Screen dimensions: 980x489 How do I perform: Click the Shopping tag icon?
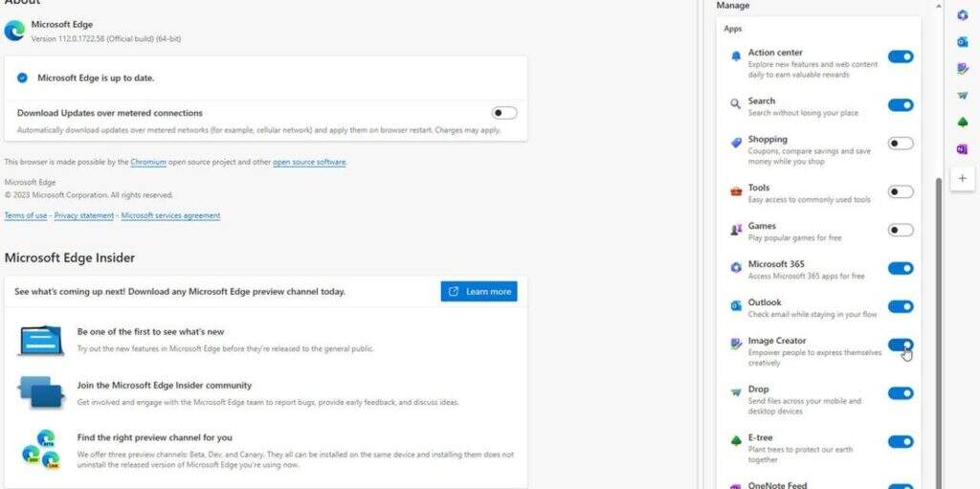pyautogui.click(x=736, y=144)
